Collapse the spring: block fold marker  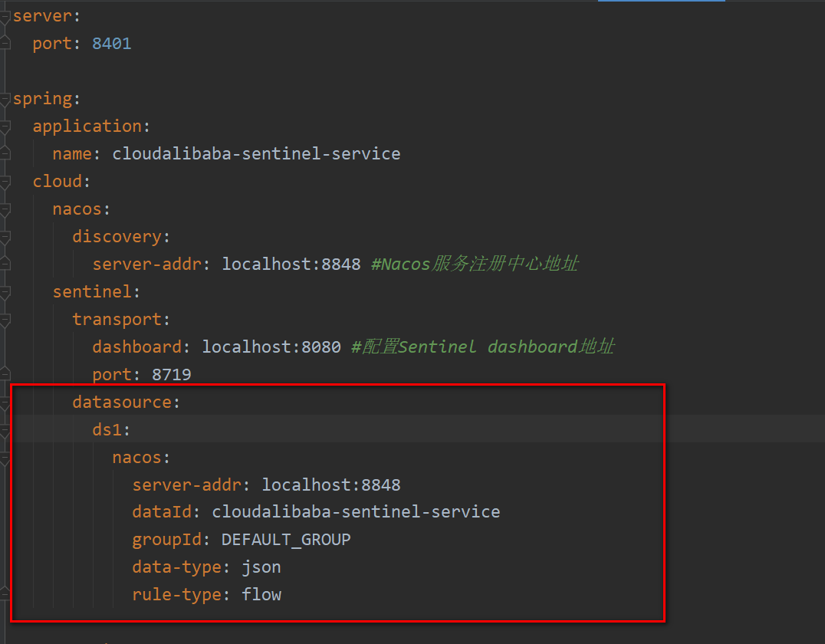point(5,99)
